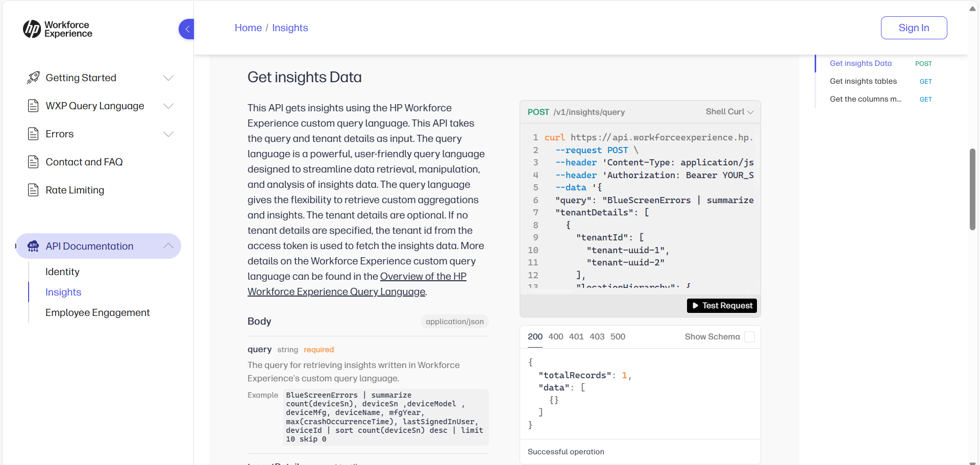The width and height of the screenshot is (980, 465).
Task: Click the rocket icon beside Getting Started
Action: 33,78
